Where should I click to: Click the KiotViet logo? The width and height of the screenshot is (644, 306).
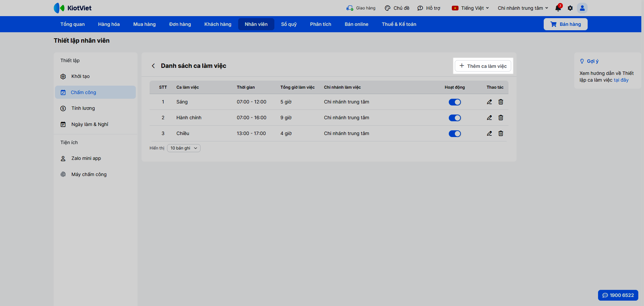(73, 8)
